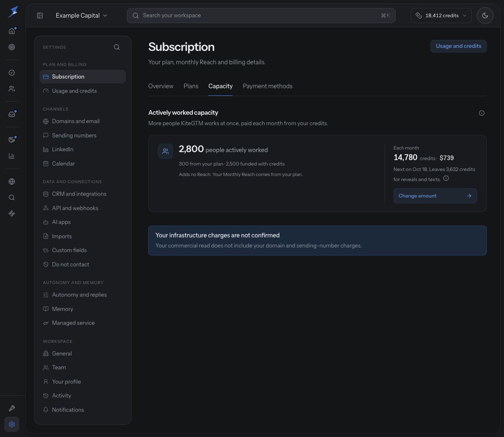Viewport: 504px width, 437px height.
Task: Open Notifications settings
Action: click(83, 410)
